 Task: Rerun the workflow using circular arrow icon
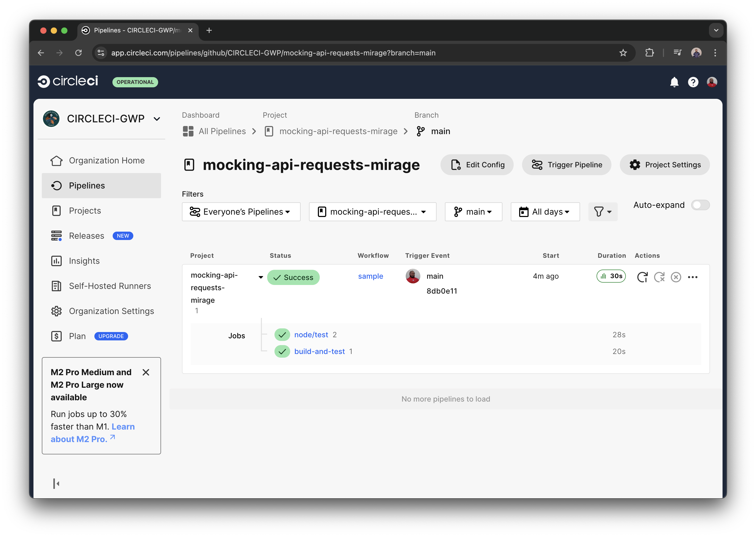[643, 277]
